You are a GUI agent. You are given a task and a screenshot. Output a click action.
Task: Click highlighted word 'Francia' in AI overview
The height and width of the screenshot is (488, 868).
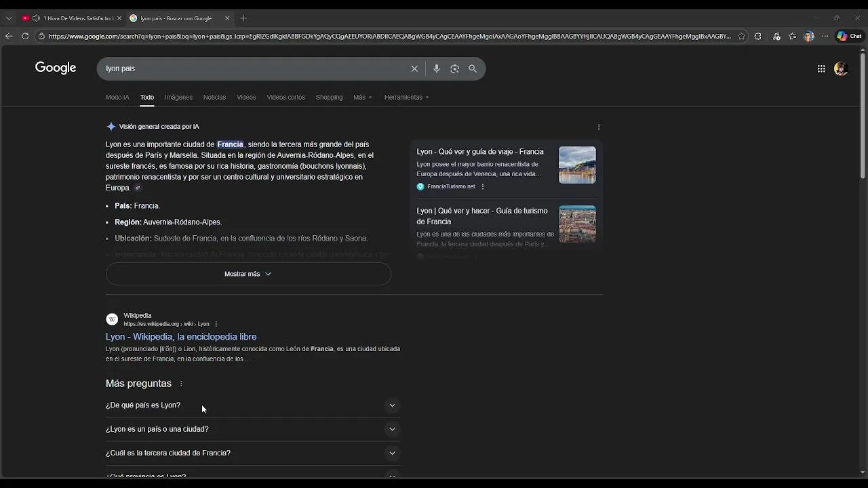tap(230, 144)
